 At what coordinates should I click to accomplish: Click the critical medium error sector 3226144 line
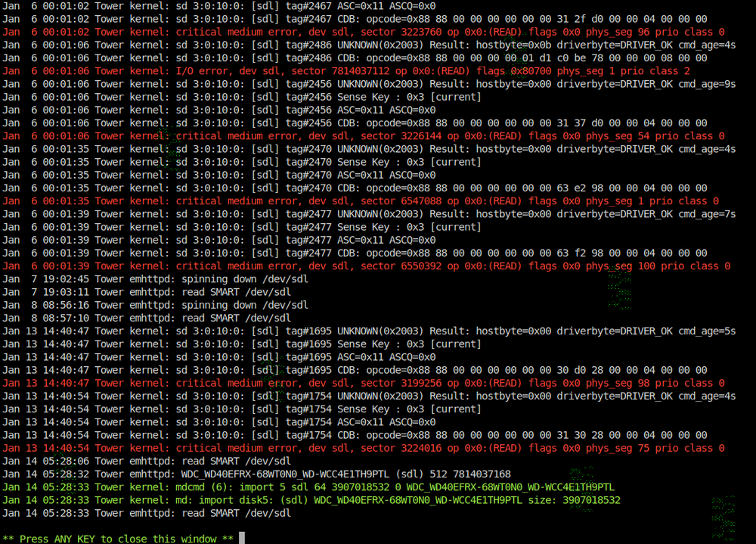pos(363,136)
